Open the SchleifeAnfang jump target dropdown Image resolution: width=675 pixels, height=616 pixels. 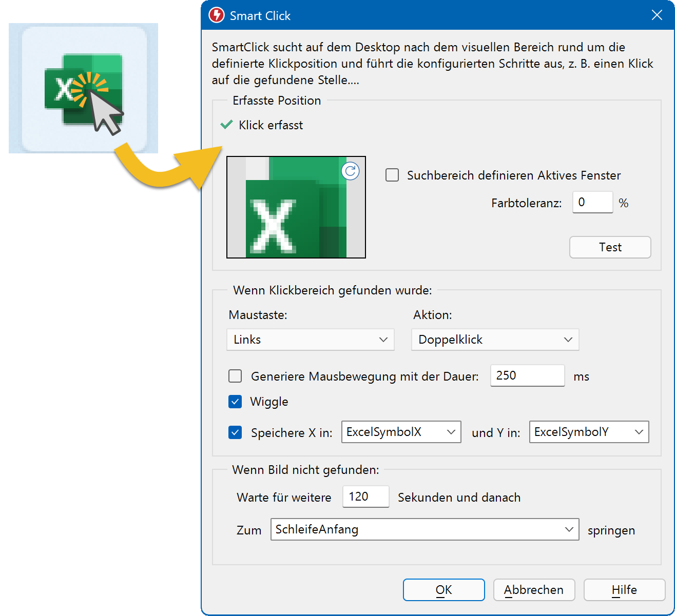click(x=425, y=529)
